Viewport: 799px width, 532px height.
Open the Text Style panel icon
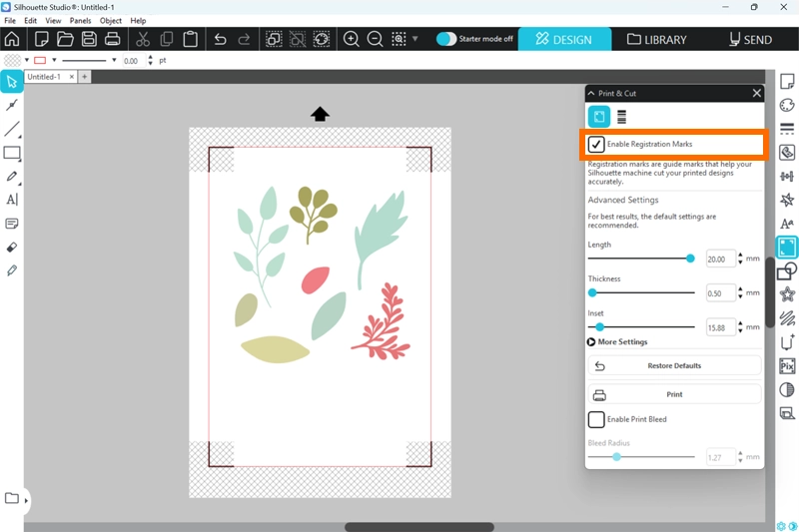click(x=787, y=224)
